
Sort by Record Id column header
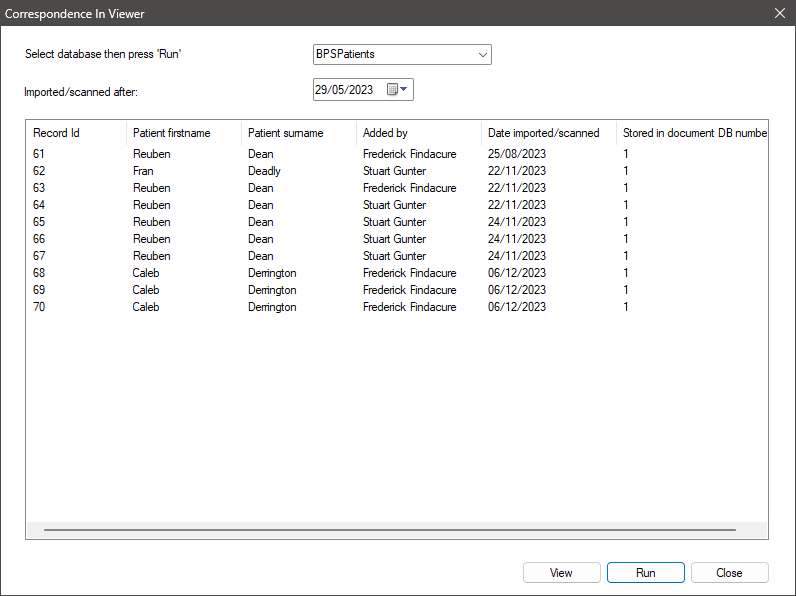click(76, 133)
